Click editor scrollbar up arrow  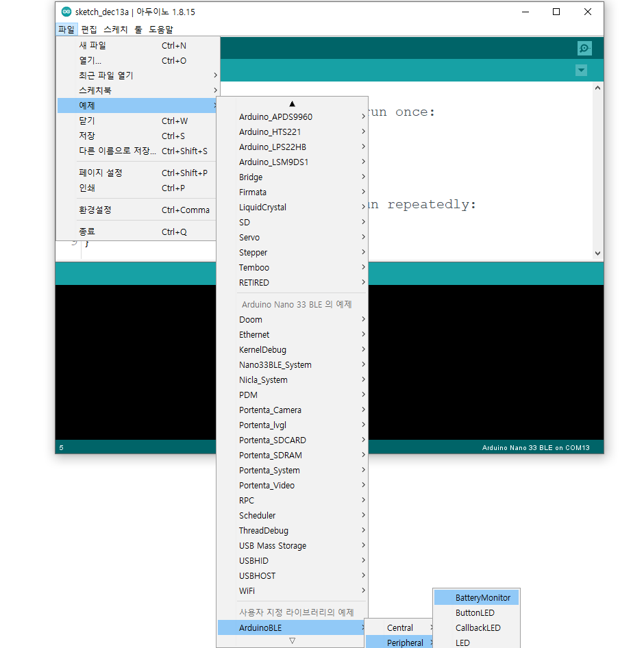point(597,88)
